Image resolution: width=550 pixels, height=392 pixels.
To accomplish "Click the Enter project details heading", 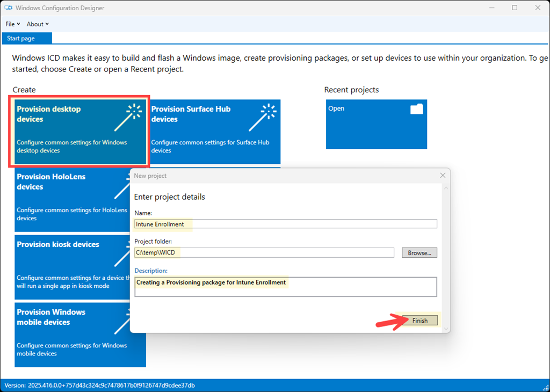I will (x=169, y=197).
